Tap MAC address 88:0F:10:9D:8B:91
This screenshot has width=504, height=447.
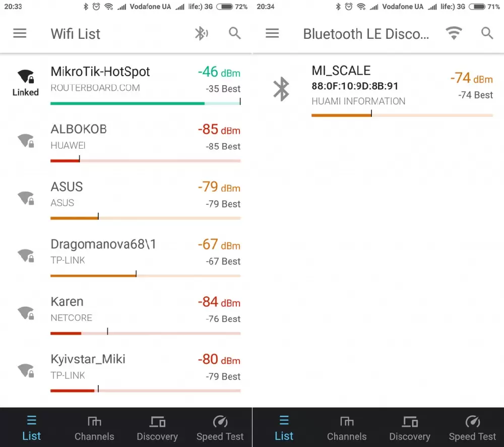coord(355,86)
